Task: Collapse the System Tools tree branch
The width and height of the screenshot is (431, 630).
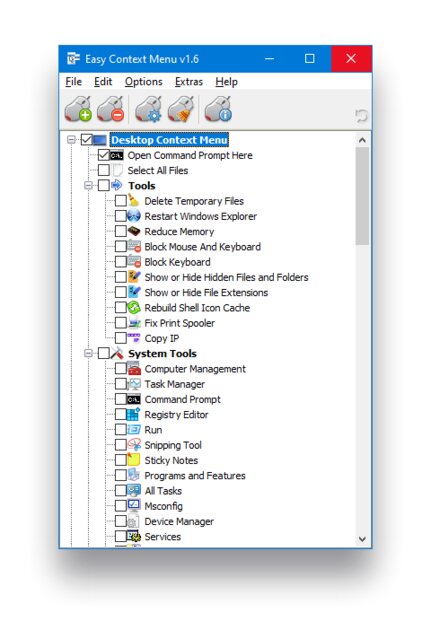Action: coord(88,354)
